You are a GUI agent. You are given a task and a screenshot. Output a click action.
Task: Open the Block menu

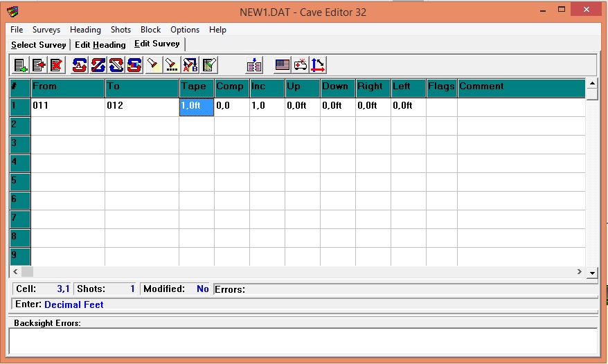coord(150,30)
